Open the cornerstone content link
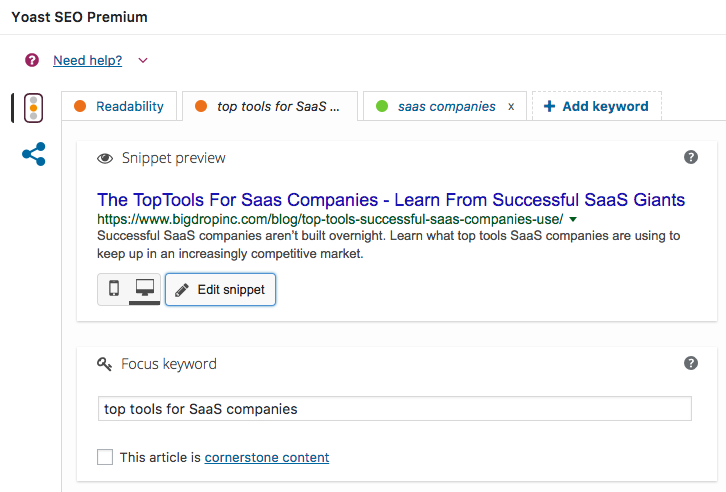726x492 pixels. click(267, 457)
